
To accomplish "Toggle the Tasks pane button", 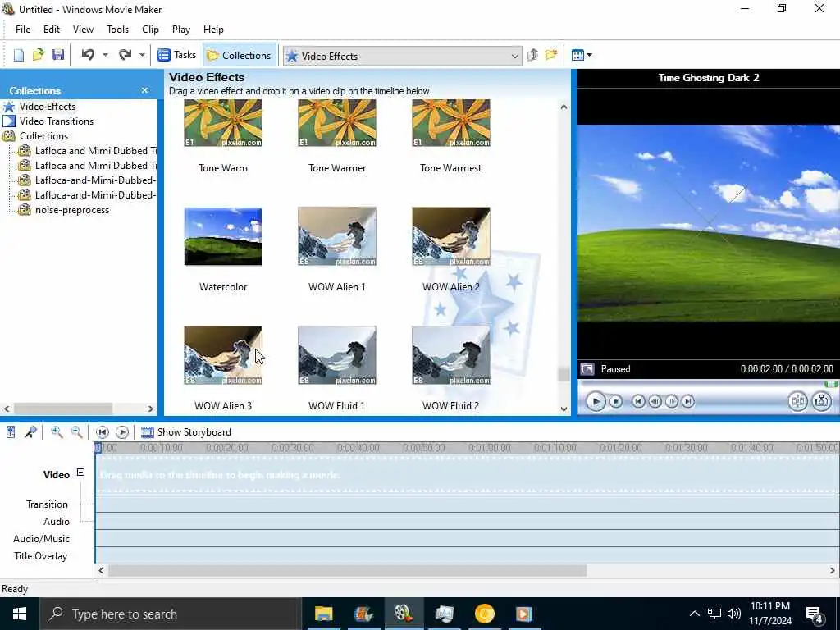I will pyautogui.click(x=177, y=55).
